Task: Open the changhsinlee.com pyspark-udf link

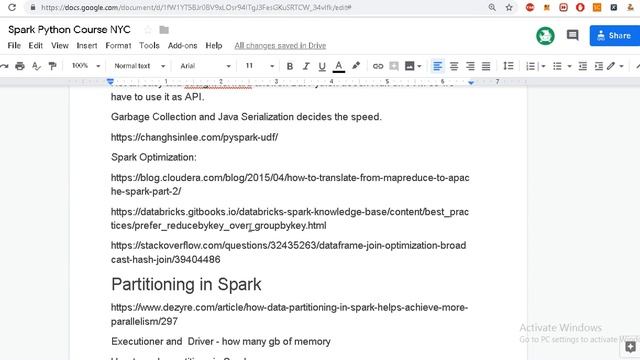Action: click(194, 137)
